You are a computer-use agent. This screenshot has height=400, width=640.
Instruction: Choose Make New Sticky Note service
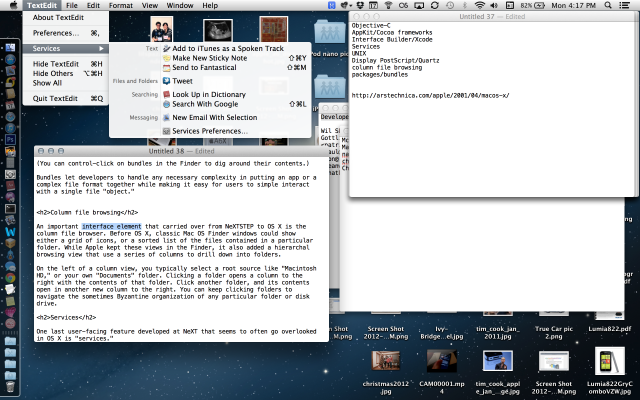pyautogui.click(x=235, y=58)
